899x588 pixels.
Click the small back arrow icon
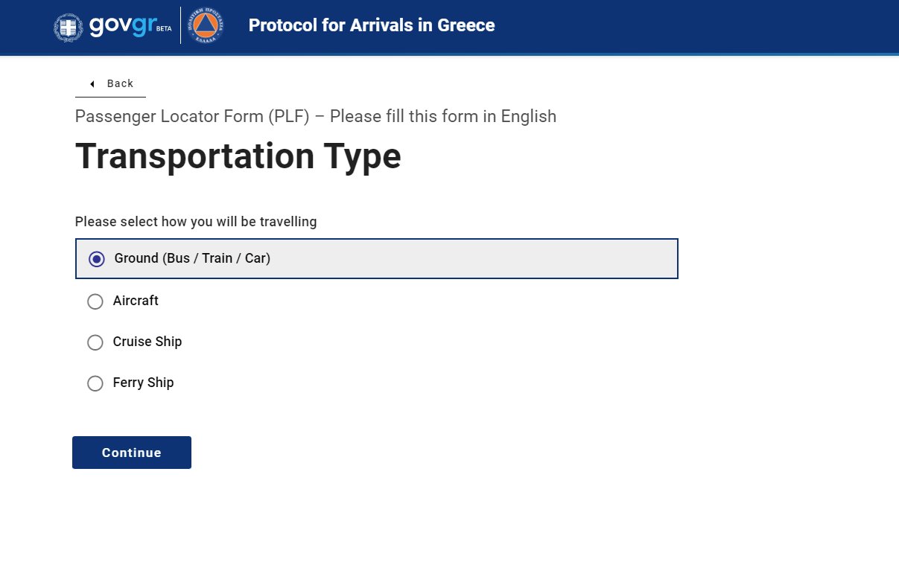[x=92, y=84]
